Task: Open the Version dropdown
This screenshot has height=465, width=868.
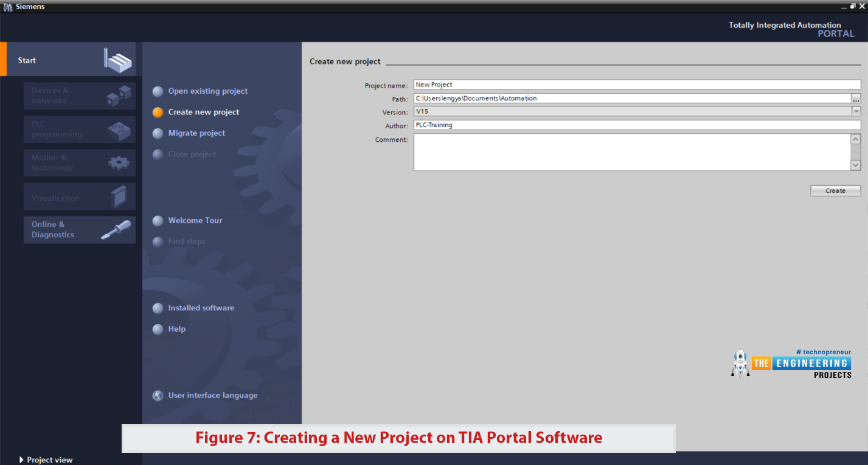Action: click(856, 111)
